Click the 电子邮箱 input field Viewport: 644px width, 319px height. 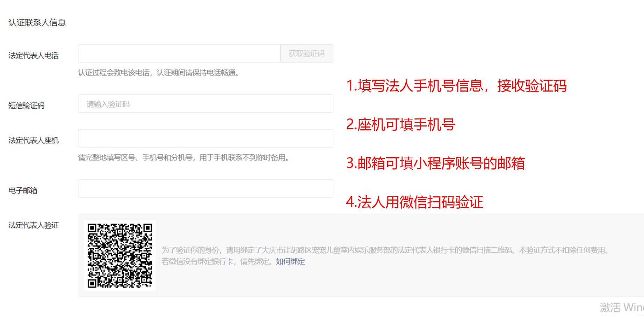[205, 189]
